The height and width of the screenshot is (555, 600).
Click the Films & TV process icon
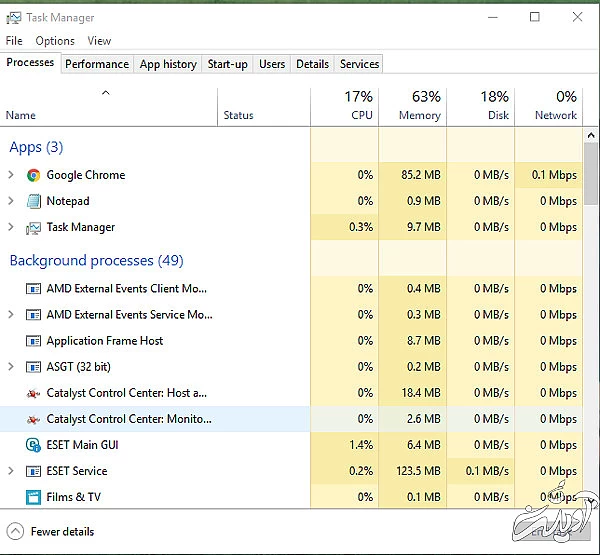point(34,497)
